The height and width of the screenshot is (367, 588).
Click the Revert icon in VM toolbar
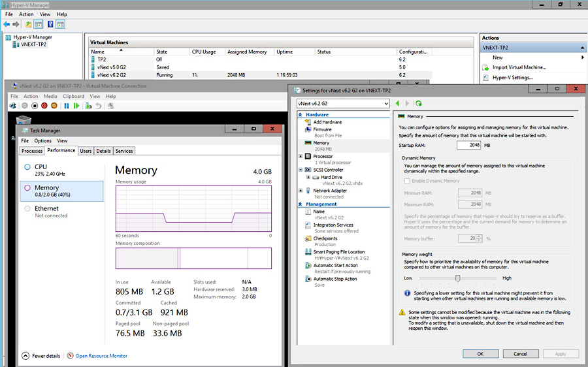(98, 106)
